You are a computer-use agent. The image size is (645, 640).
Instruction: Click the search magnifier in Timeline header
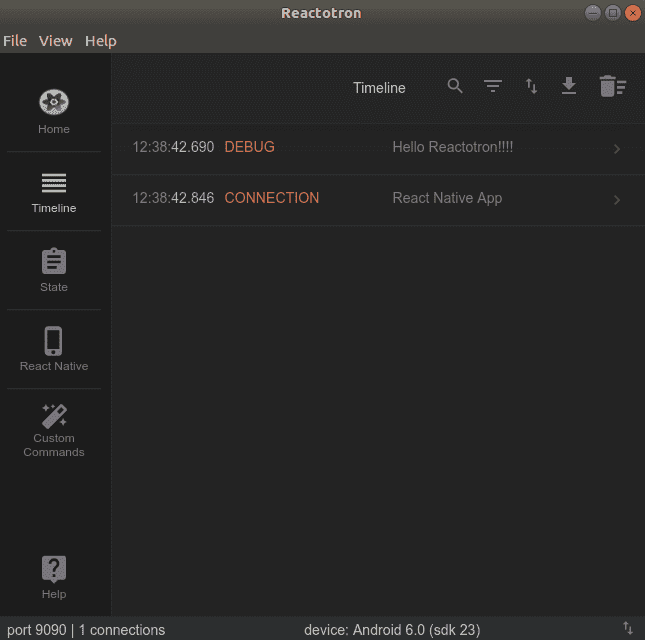pos(455,87)
